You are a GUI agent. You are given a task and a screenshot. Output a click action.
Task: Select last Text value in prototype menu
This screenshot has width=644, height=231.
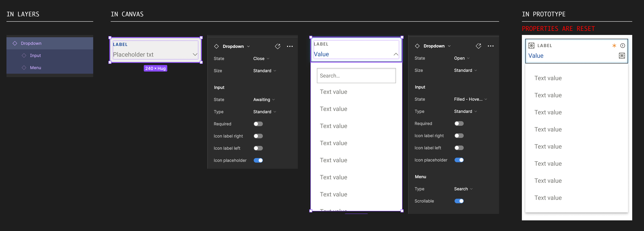[548, 198]
